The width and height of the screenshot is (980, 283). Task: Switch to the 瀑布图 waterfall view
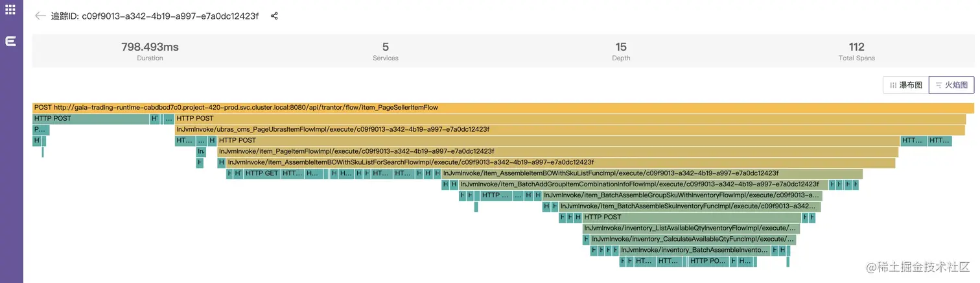tap(905, 85)
